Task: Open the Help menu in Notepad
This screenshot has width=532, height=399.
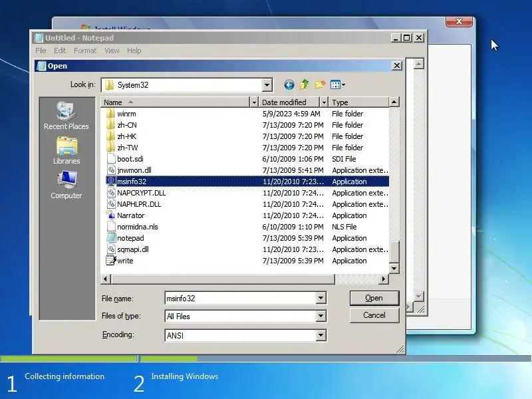Action: pos(134,51)
